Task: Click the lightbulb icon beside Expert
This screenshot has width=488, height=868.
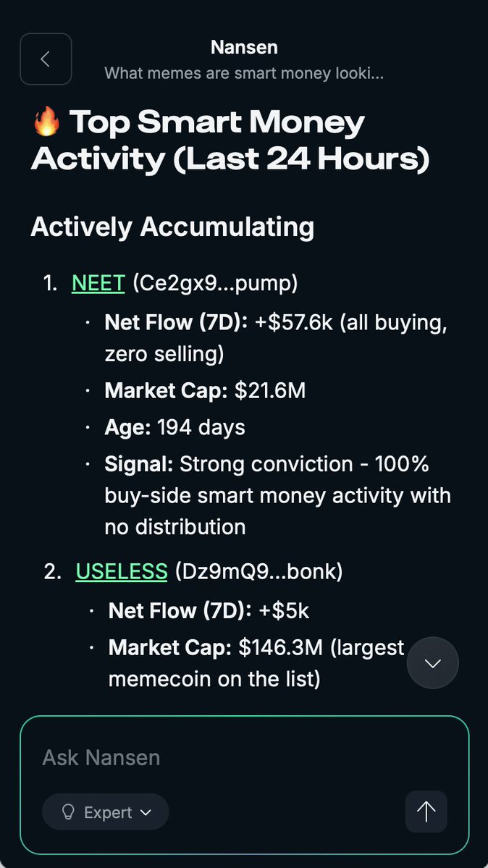Action: [x=69, y=812]
